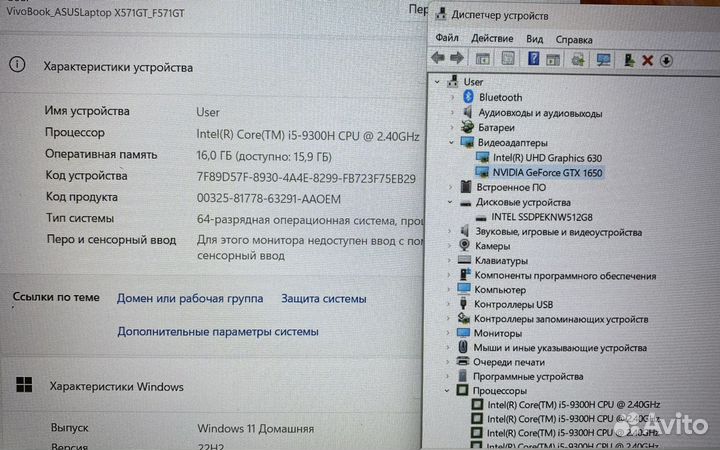This screenshot has width=720, height=450.
Task: Open the Файл menu
Action: click(447, 37)
